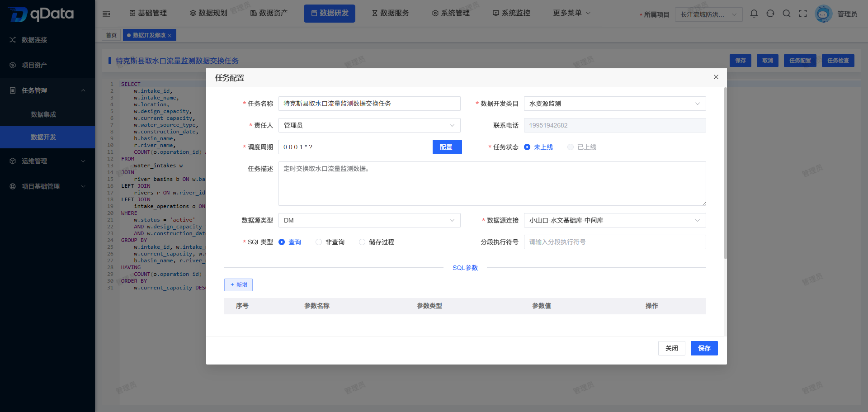Close the 任务配置 dialog with X
868x412 pixels.
[716, 77]
